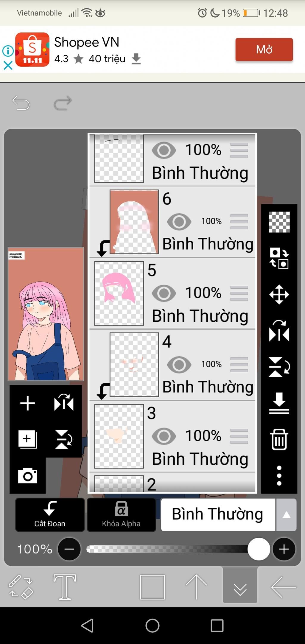Add a new layer with plus icon
Viewport: 305px width, 644px height.
pyautogui.click(x=27, y=403)
